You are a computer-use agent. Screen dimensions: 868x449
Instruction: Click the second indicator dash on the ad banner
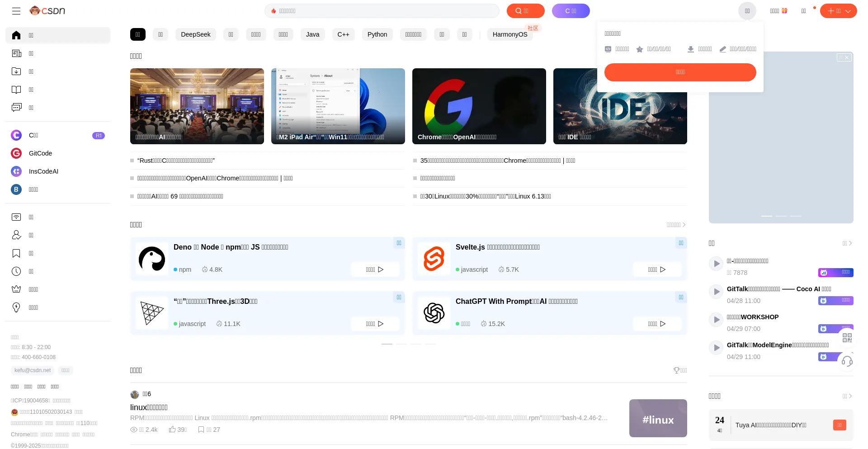click(x=781, y=216)
